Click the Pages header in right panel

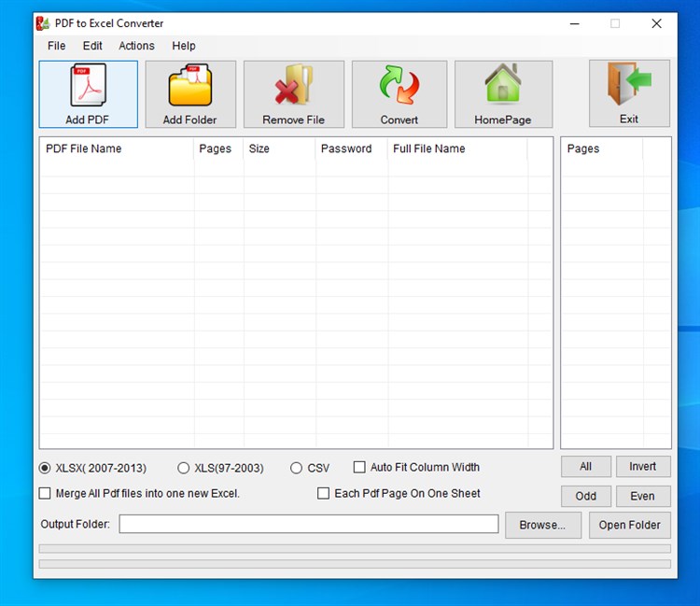coord(602,148)
